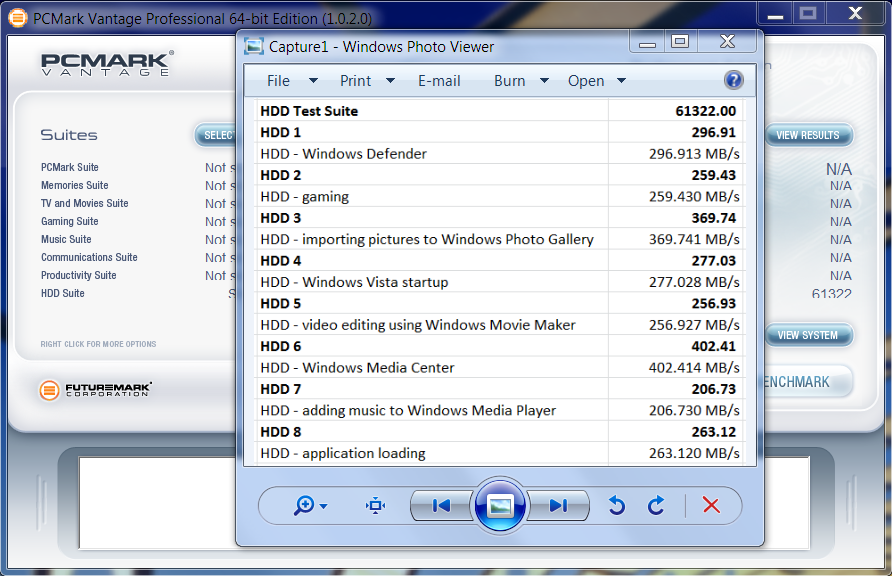Open the zoom magnifier control
Viewport: 892px width, 576px height.
310,506
